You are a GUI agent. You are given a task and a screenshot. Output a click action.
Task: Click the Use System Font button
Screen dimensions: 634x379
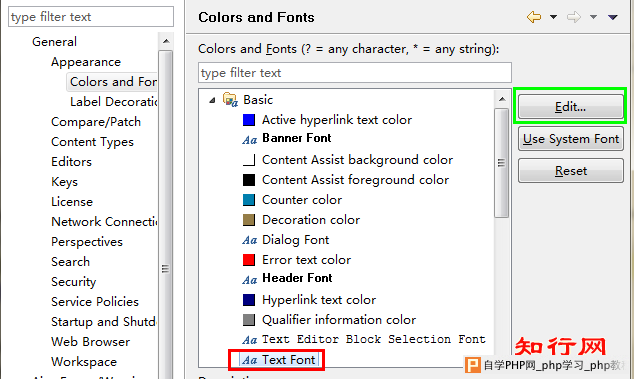click(x=571, y=139)
